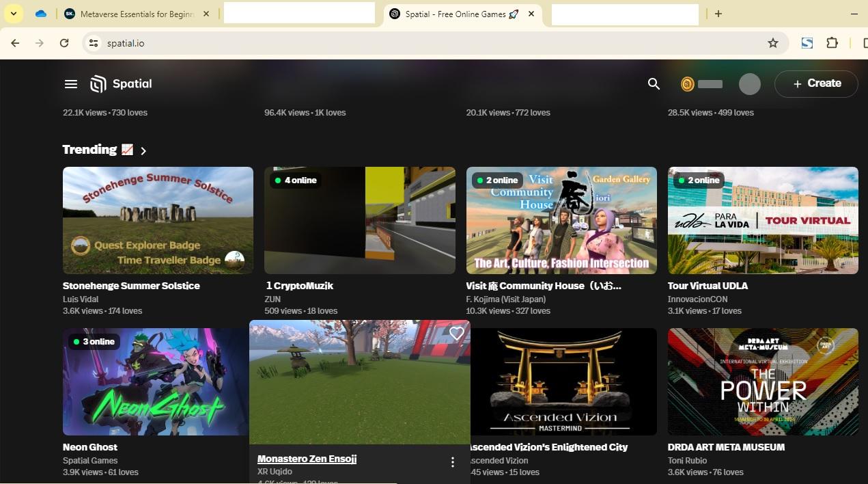Open a new browser tab

coord(718,14)
